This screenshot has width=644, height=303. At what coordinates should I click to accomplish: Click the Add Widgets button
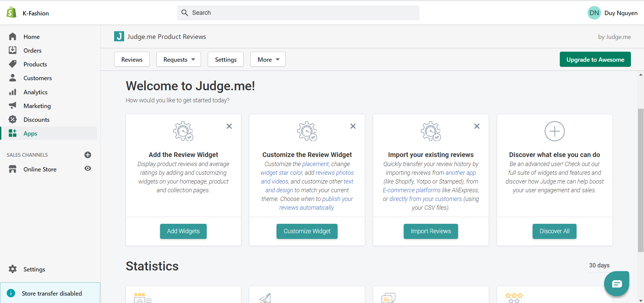(x=183, y=231)
